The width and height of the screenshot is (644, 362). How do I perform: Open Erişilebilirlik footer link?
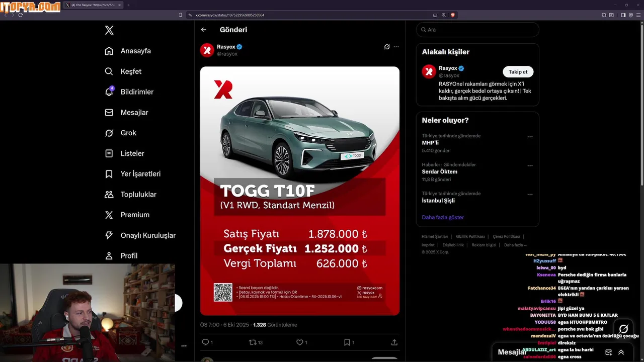click(453, 245)
